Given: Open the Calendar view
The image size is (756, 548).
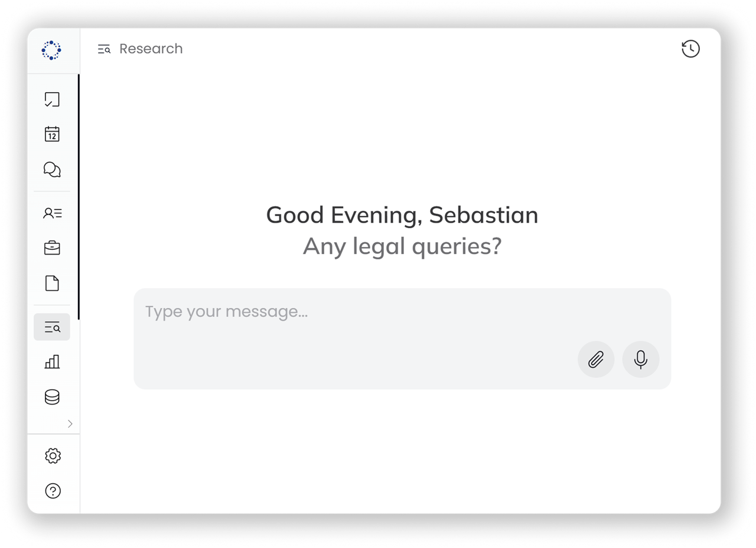Looking at the screenshot, I should tap(52, 134).
